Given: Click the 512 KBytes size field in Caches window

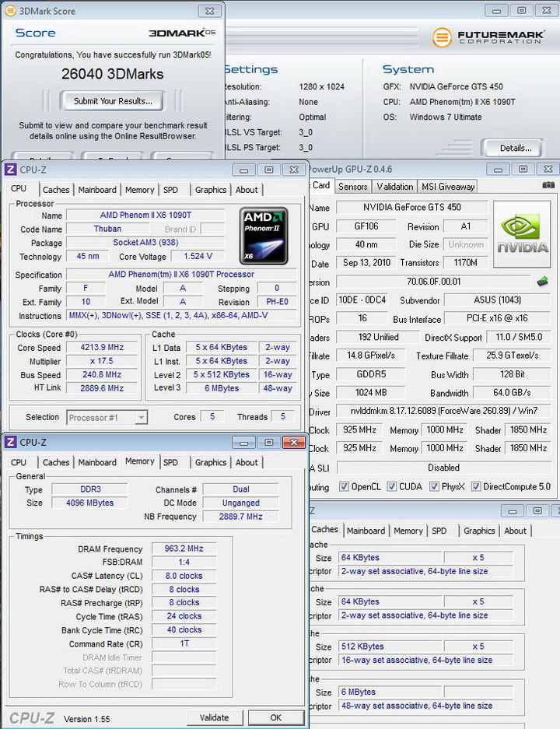Looking at the screenshot, I should pos(390,647).
